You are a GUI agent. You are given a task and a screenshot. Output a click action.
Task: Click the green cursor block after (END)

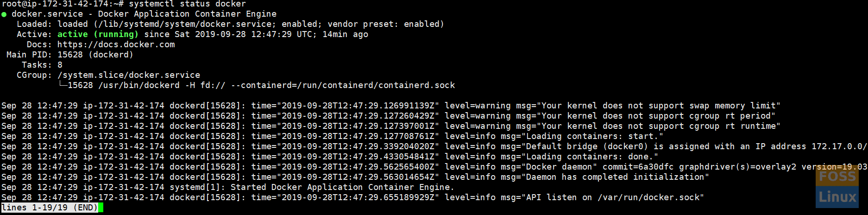tap(101, 208)
